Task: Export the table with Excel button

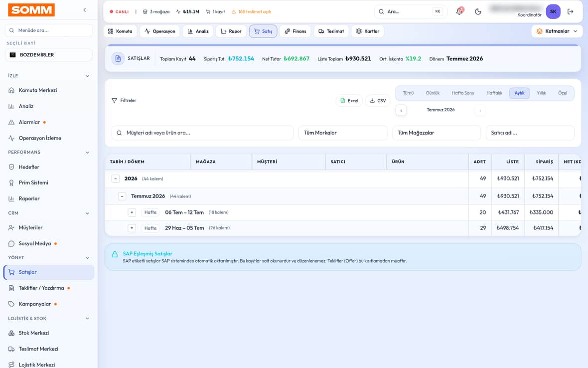Action: 349,101
